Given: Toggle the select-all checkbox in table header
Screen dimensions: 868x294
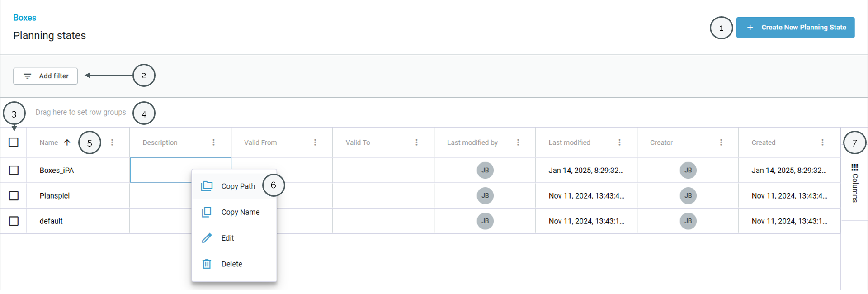Looking at the screenshot, I should click(14, 142).
